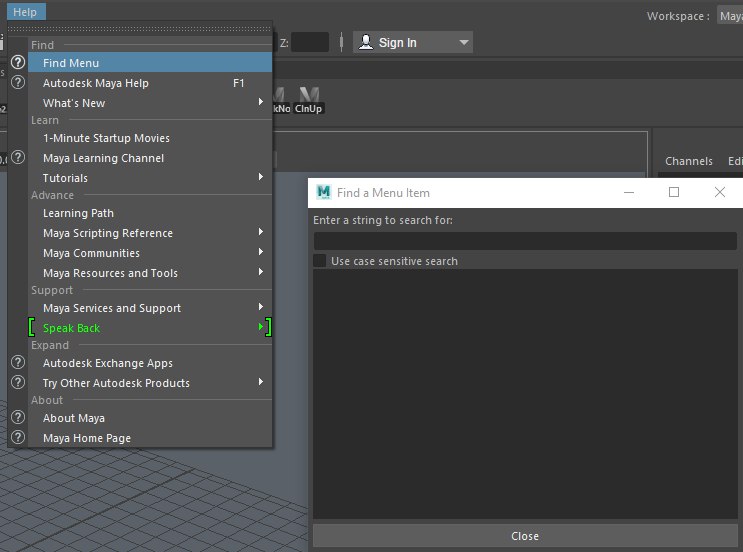This screenshot has height=552, width=743.
Task: Expand the Speak Back submenu
Action: click(x=261, y=326)
